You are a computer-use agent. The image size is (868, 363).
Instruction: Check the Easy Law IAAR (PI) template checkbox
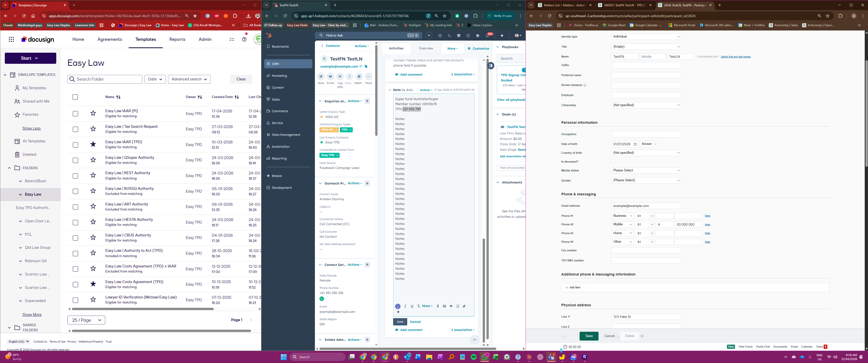tap(75, 113)
